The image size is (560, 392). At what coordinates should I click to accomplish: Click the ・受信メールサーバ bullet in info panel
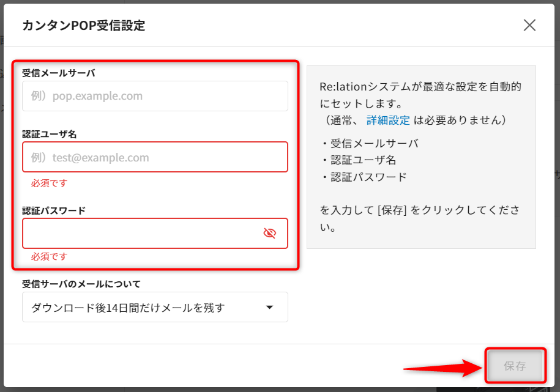tap(369, 143)
